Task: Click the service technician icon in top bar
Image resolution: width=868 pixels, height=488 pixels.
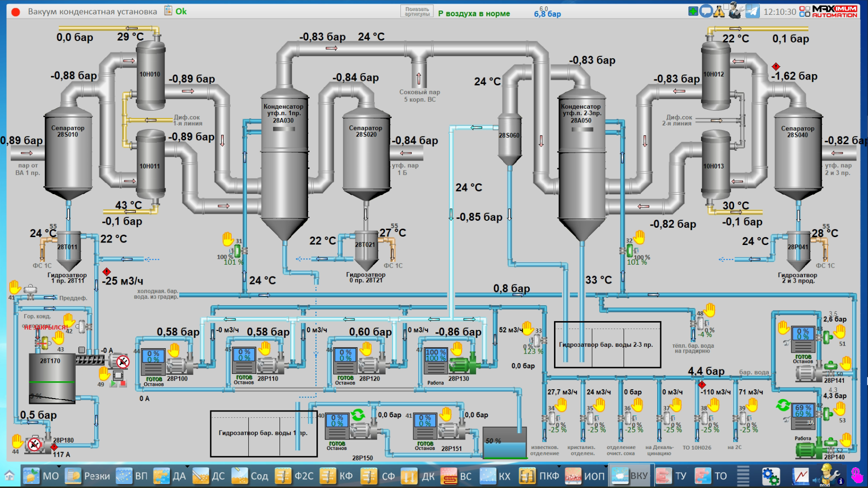Action: [736, 11]
